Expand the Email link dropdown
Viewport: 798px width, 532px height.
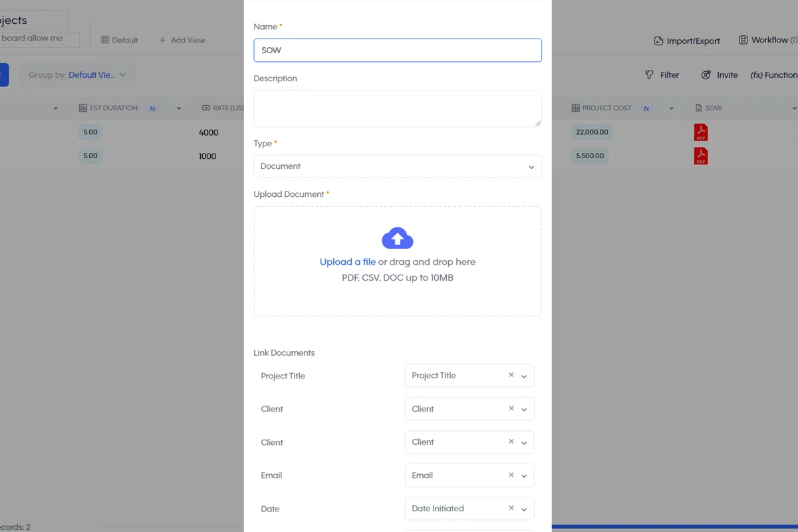(x=524, y=475)
